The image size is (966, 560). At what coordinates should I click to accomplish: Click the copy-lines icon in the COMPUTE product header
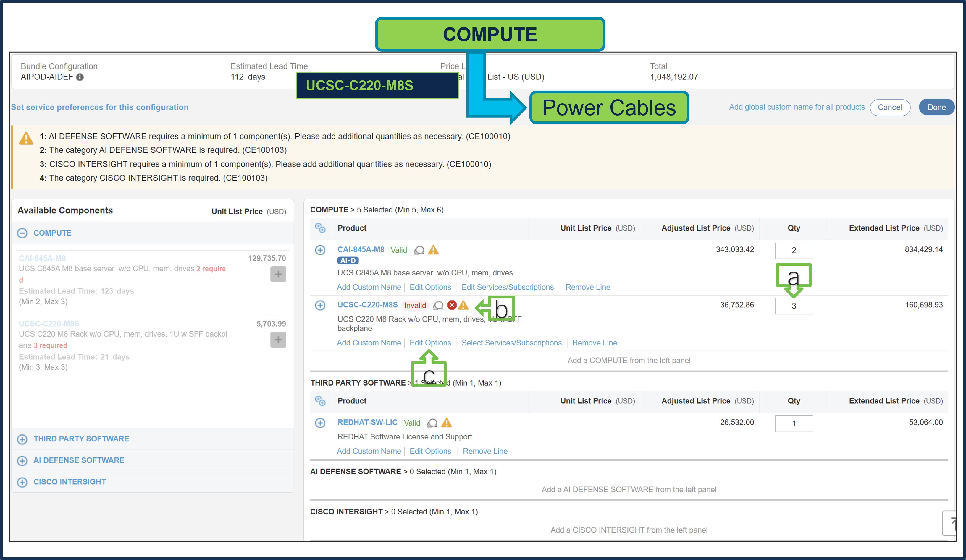320,228
